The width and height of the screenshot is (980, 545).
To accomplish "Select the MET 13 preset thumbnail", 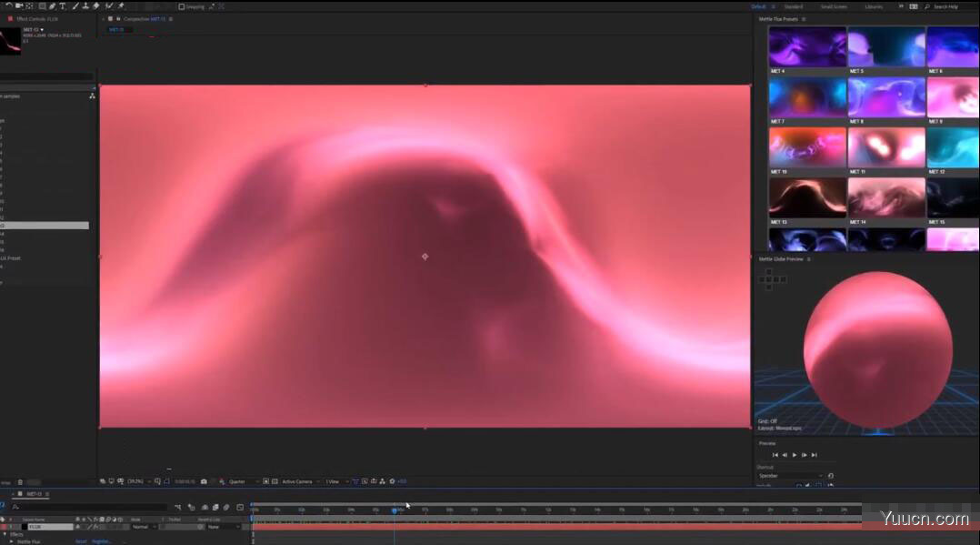I will coord(807,197).
